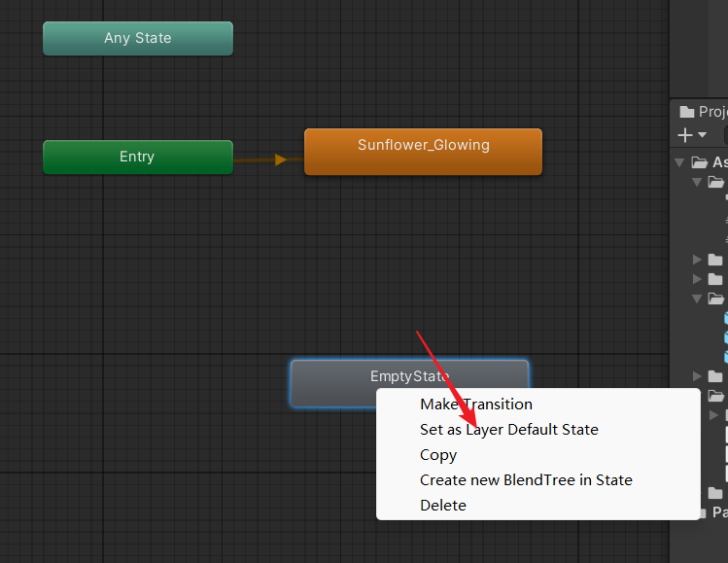Click the EmptyState node
Screen dimensions: 728x563
point(330,375)
